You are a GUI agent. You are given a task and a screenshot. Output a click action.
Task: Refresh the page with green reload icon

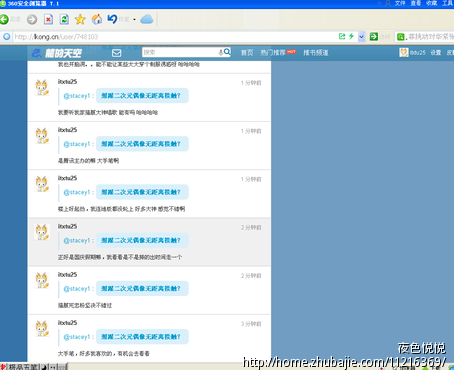[64, 19]
